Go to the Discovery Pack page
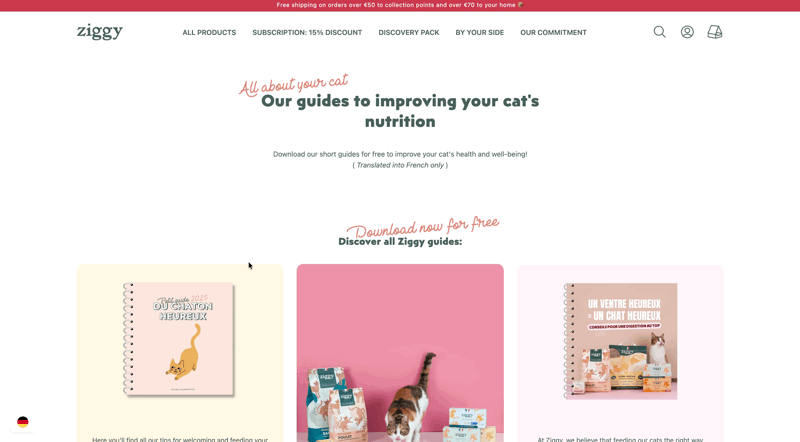Screen dimensions: 800x442 click(409, 33)
